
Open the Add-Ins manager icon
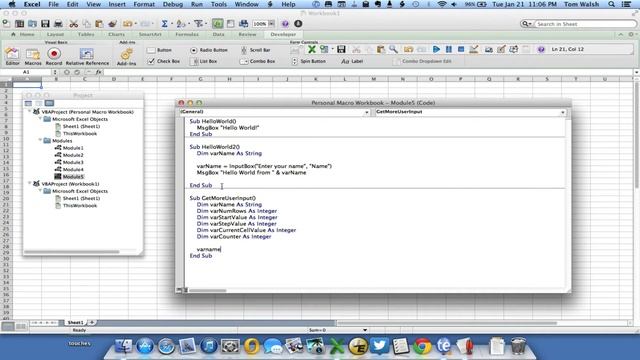click(127, 56)
